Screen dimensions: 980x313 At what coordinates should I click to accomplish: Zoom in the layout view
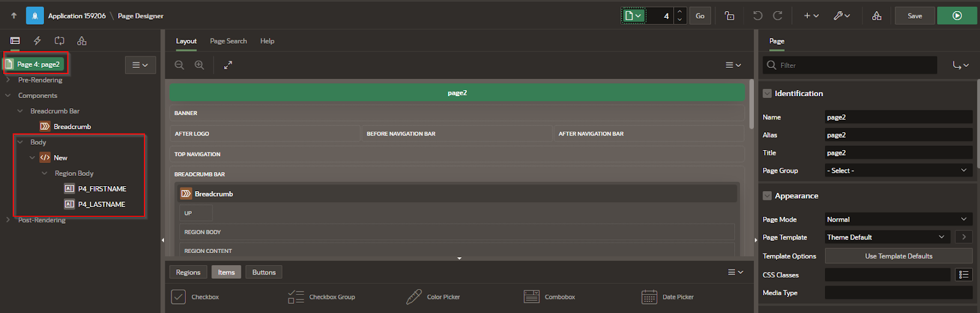pyautogui.click(x=200, y=65)
